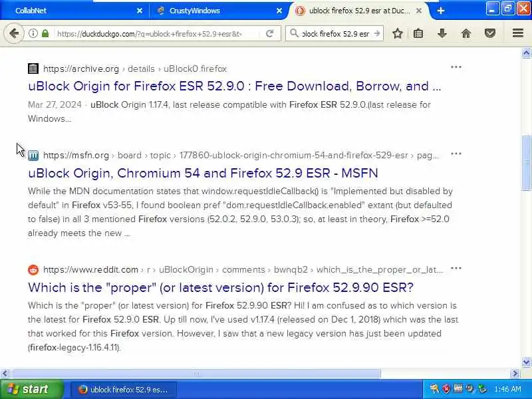Screen dimensions: 532x399
Task: Click the green padlock security icon
Action: [x=45, y=33]
